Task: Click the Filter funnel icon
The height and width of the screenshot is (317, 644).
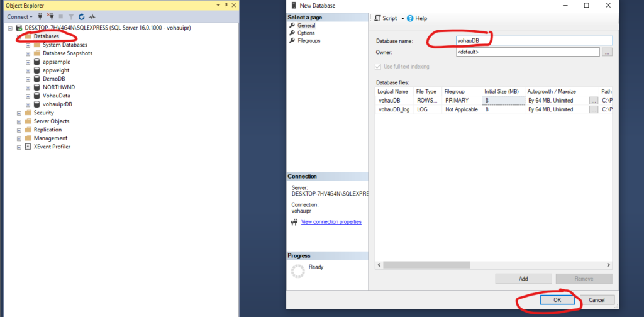Action: click(70, 16)
